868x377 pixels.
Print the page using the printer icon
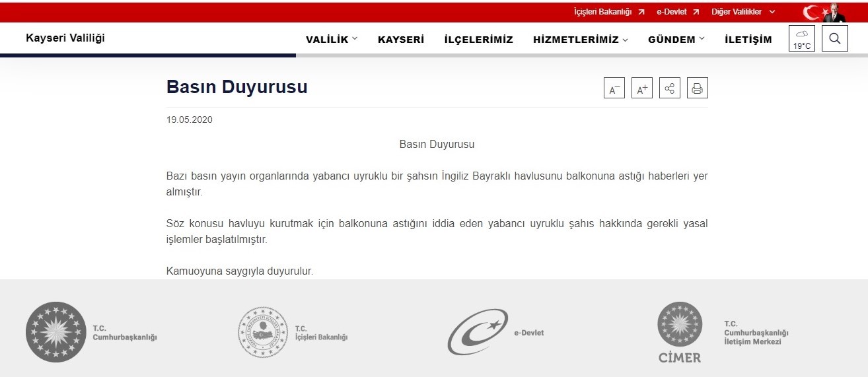pyautogui.click(x=698, y=88)
